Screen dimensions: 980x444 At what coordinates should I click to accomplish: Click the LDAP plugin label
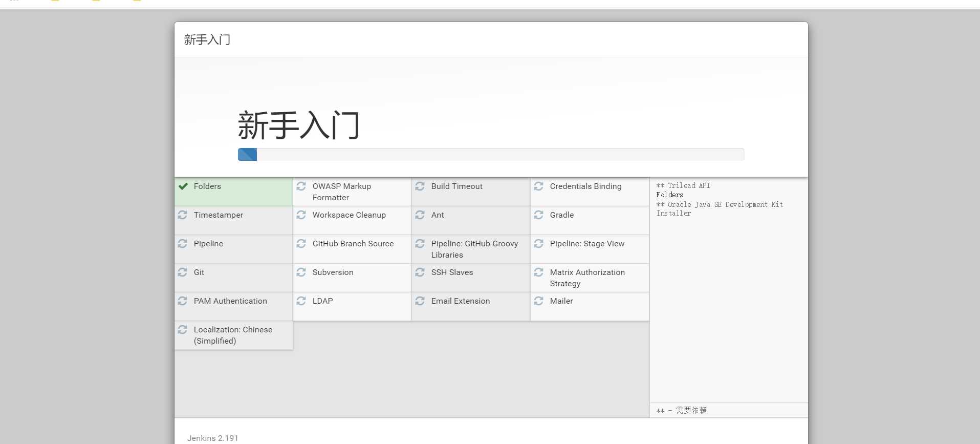(323, 301)
